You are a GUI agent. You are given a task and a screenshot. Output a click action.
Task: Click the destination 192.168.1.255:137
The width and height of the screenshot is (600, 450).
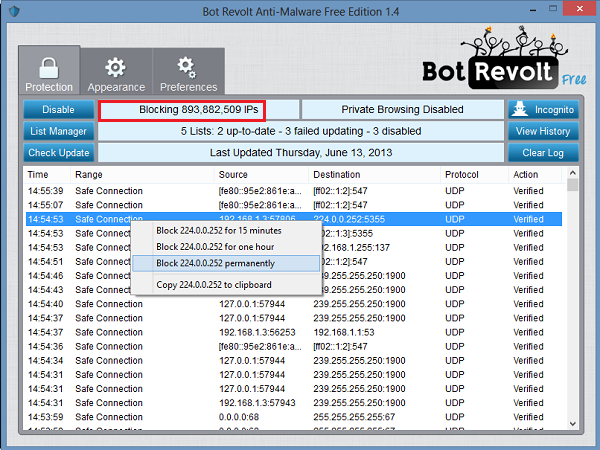(356, 248)
